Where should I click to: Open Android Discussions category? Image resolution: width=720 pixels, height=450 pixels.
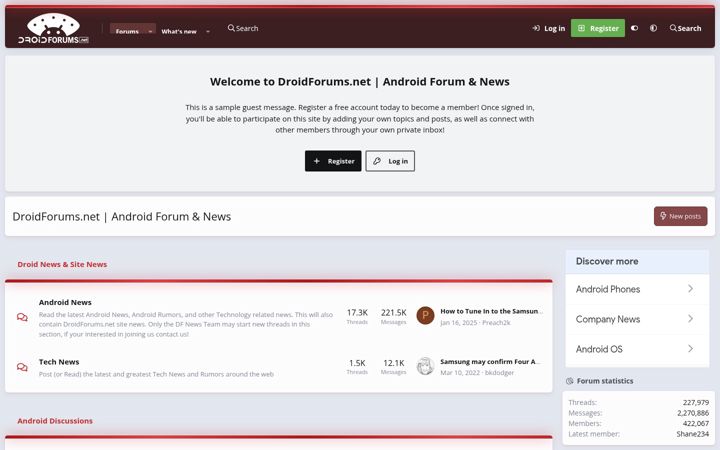pos(55,421)
